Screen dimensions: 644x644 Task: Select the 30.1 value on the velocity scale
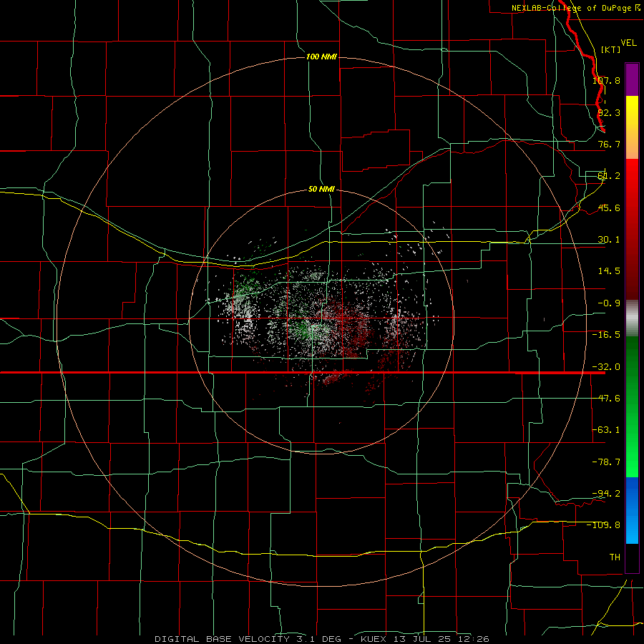(x=609, y=240)
